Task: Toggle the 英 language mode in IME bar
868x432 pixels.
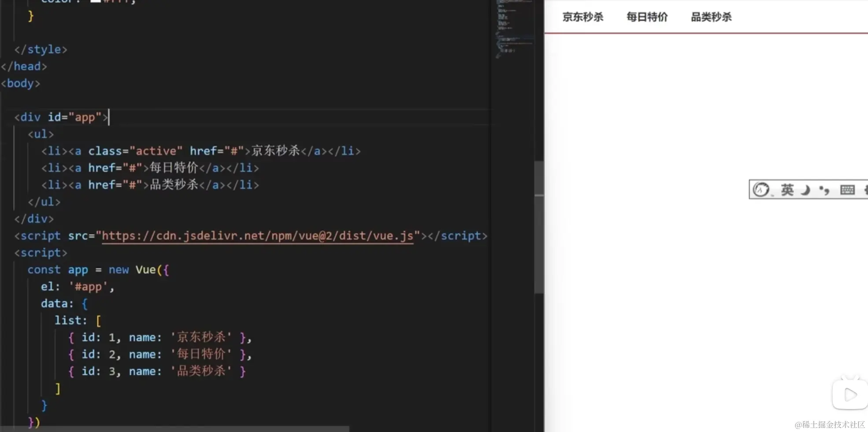Action: [x=787, y=190]
